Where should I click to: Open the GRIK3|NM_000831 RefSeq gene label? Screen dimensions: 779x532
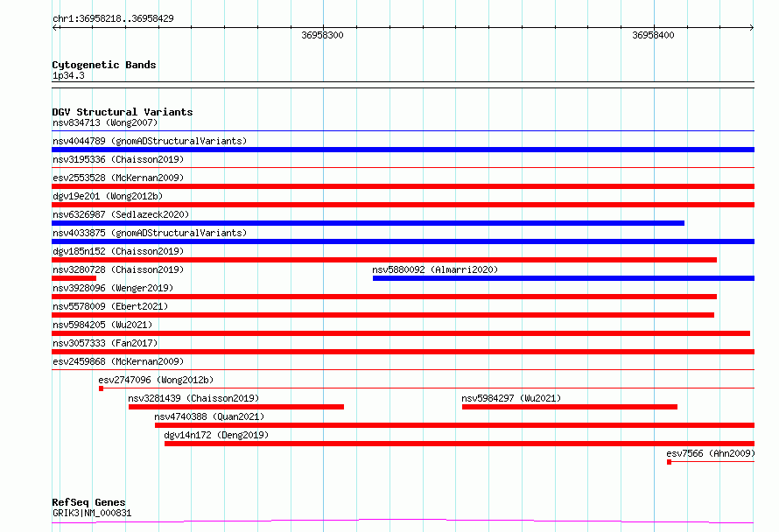(x=92, y=513)
